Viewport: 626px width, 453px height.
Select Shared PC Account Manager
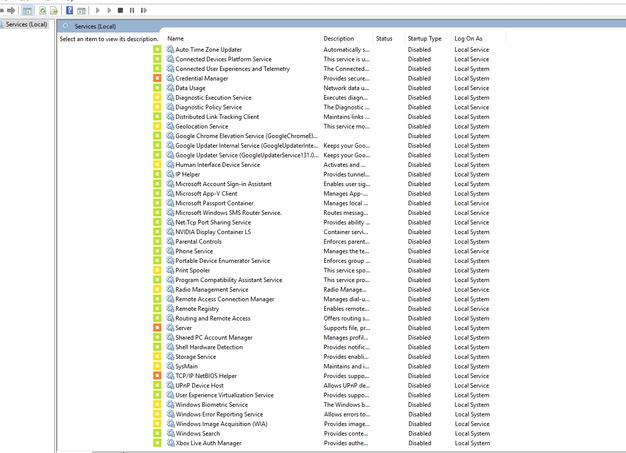[214, 337]
